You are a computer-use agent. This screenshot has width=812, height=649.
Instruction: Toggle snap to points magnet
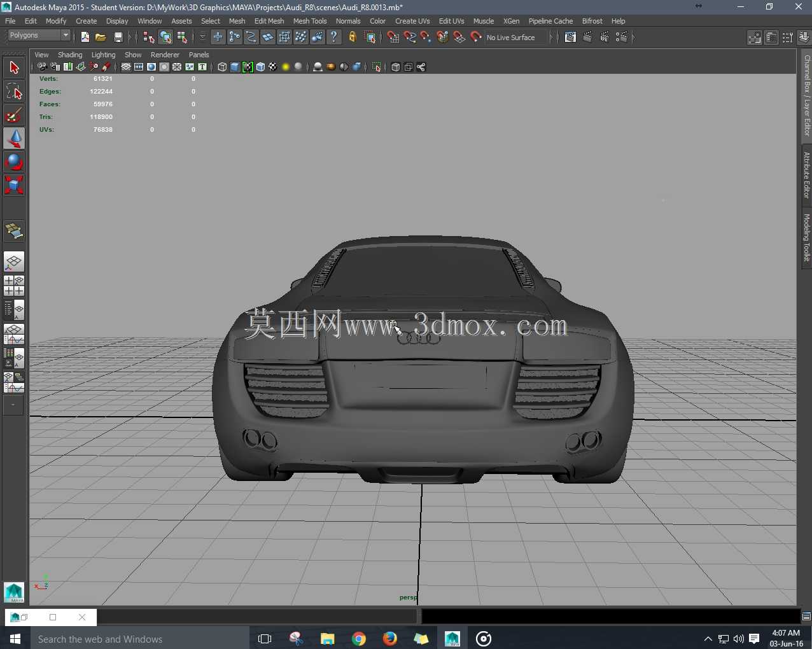pos(426,38)
